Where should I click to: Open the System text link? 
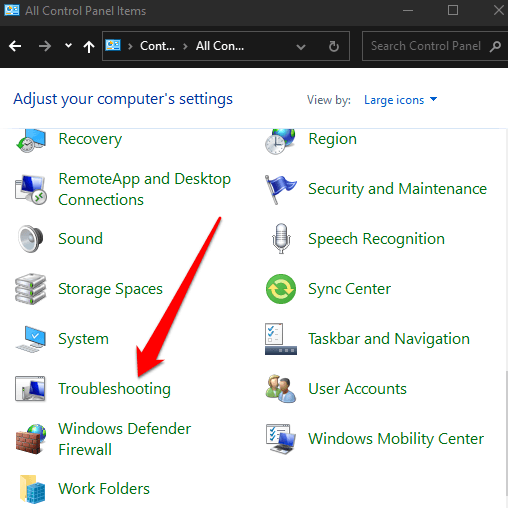83,339
